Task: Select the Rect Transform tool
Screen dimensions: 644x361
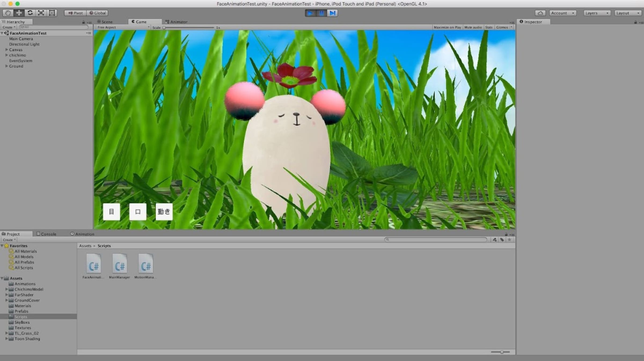Action: [x=52, y=13]
